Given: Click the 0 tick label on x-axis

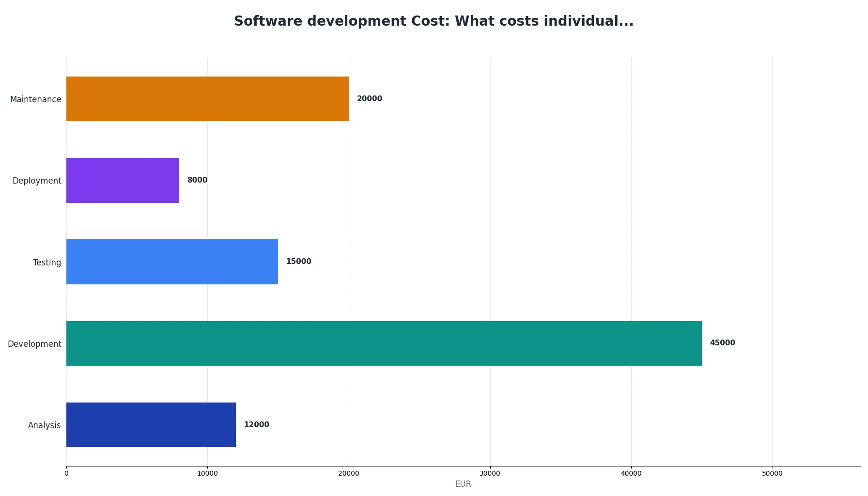Looking at the screenshot, I should [x=66, y=474].
